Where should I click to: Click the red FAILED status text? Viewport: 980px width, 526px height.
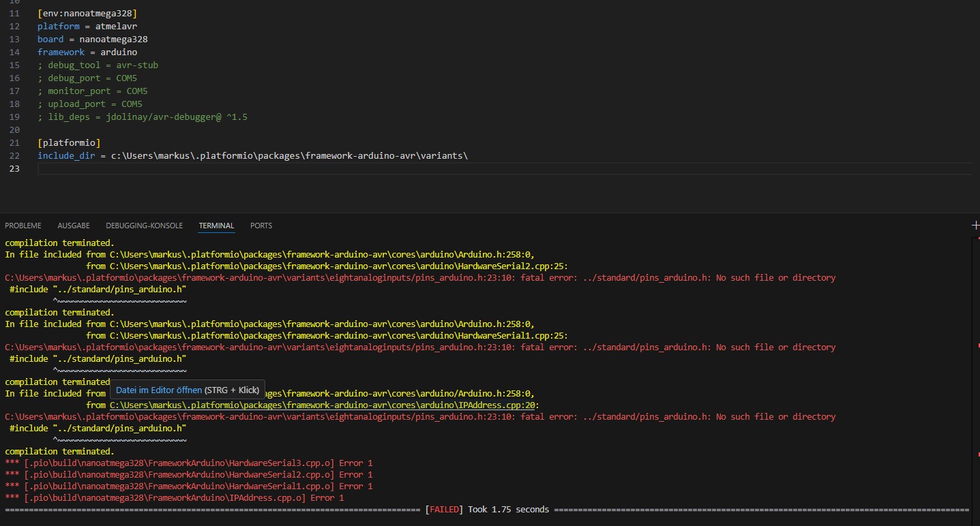coord(443,510)
